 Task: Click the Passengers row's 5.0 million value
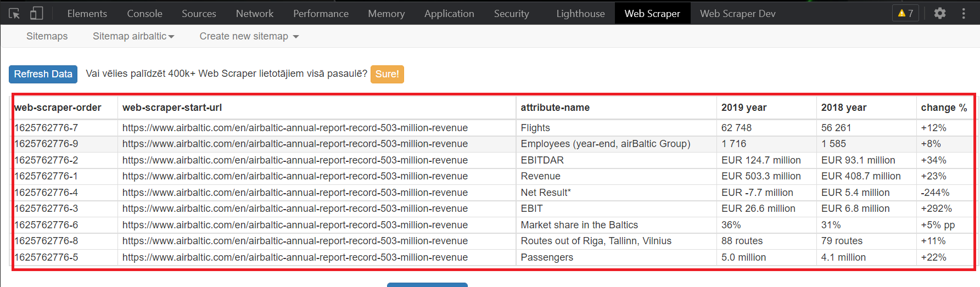pos(743,257)
